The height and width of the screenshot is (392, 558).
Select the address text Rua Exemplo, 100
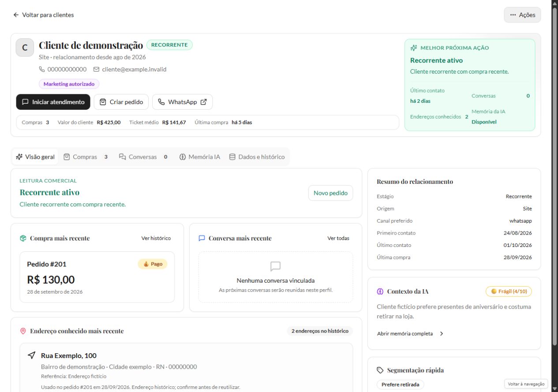click(69, 356)
